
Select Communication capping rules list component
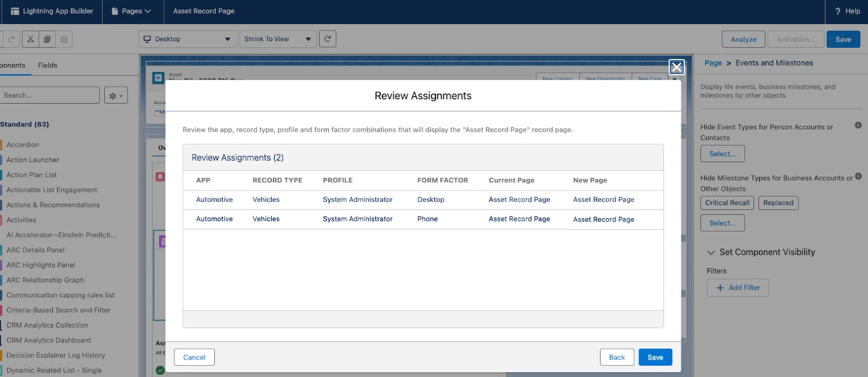click(x=60, y=295)
